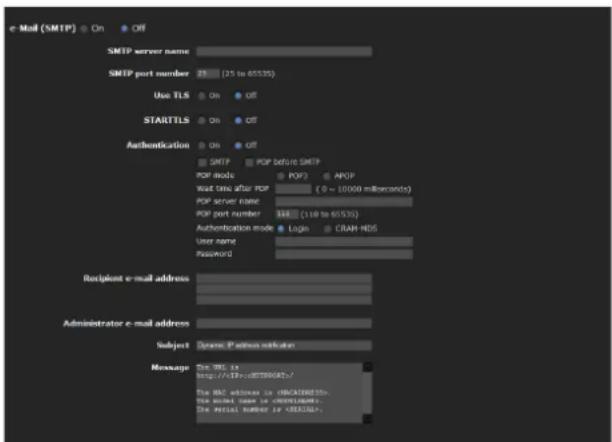The height and width of the screenshot is (442, 612).
Task: Enable Authentication On option
Action: pyautogui.click(x=201, y=146)
